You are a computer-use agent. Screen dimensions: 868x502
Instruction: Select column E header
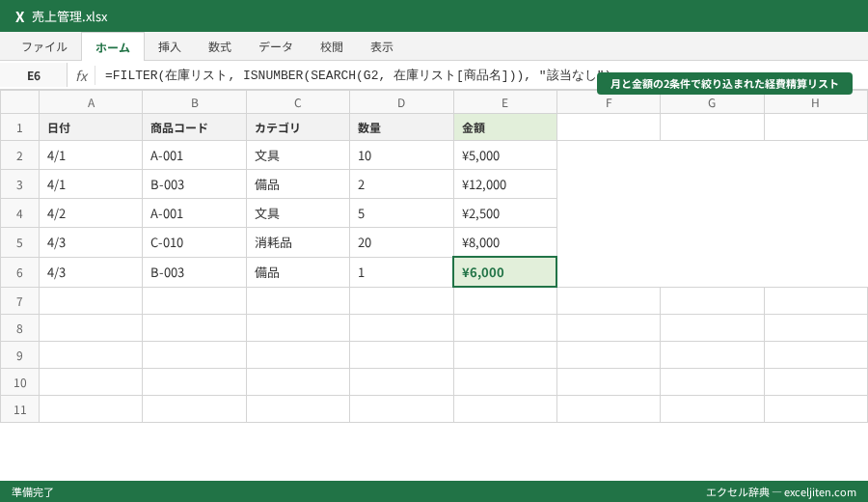[x=504, y=103]
